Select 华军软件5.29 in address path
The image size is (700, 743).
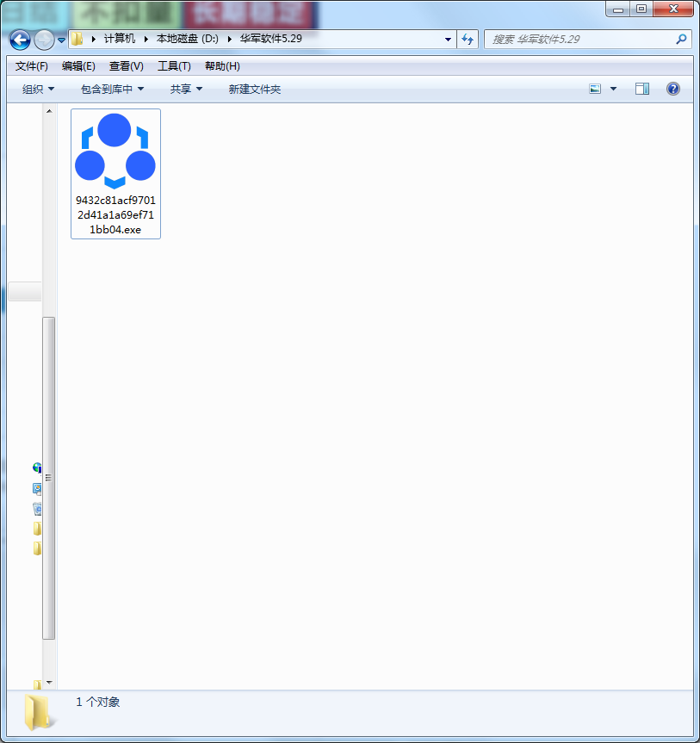(x=271, y=39)
